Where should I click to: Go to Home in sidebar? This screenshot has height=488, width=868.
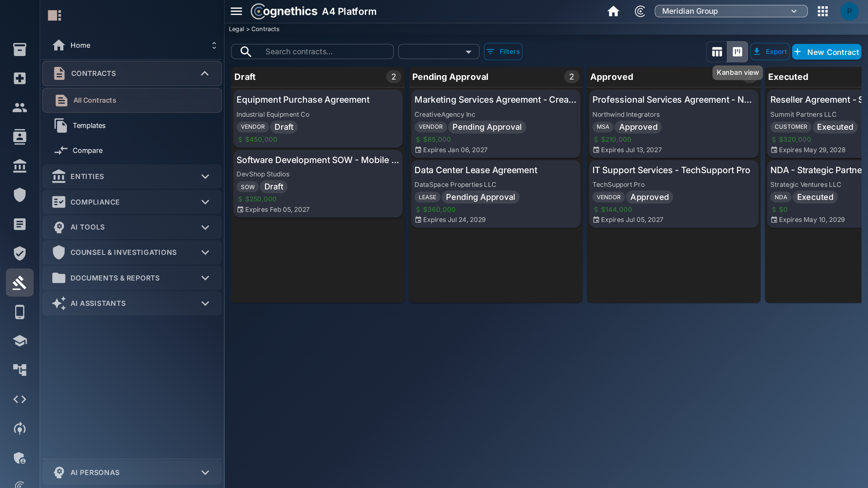80,45
